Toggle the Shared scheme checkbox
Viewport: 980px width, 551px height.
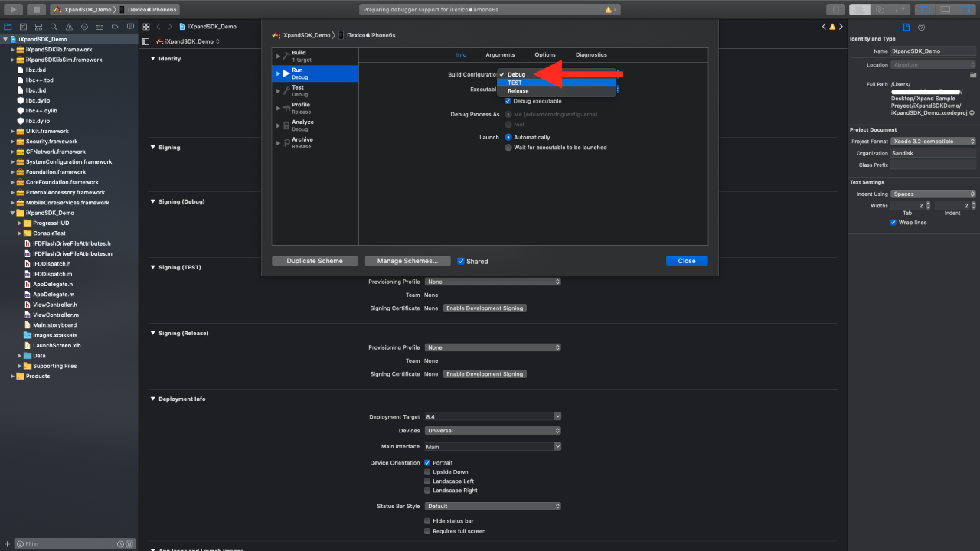(461, 261)
